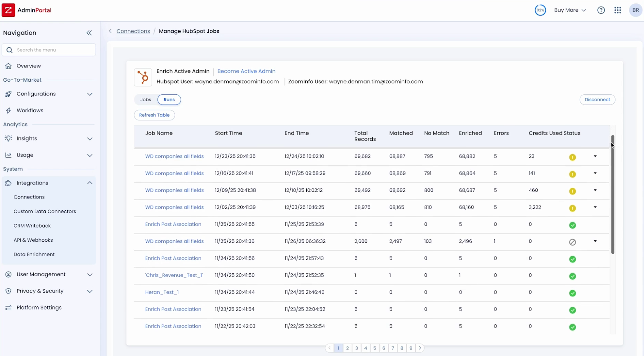Expand row details for 12/09/25 run
Viewport: 644px width, 356px height.
click(x=595, y=190)
